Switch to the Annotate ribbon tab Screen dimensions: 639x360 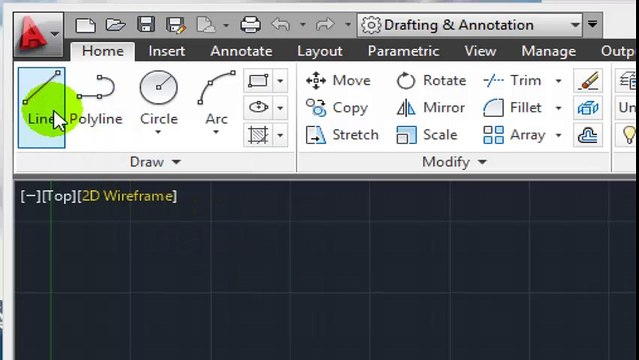241,51
